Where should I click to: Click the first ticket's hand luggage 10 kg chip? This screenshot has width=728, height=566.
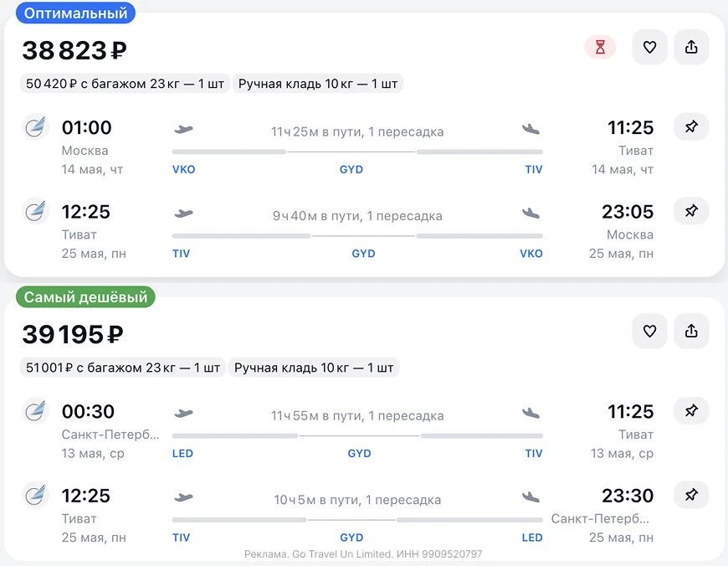pos(318,84)
